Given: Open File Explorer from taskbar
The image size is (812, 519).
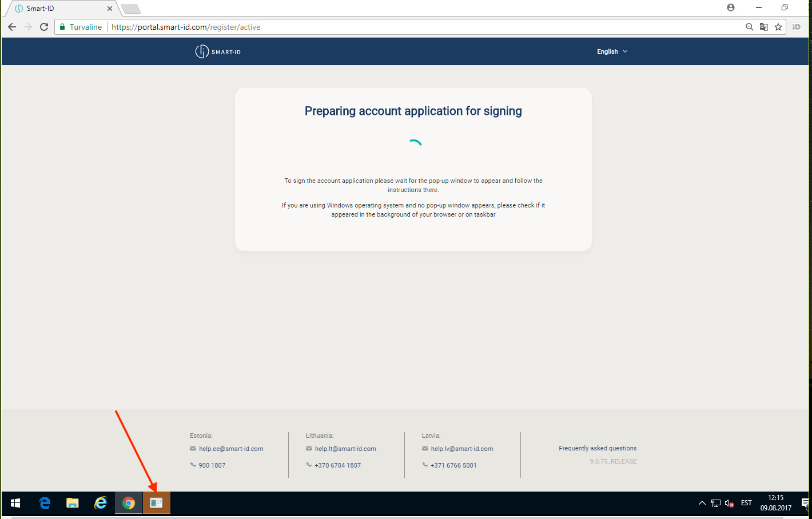Looking at the screenshot, I should pyautogui.click(x=73, y=503).
